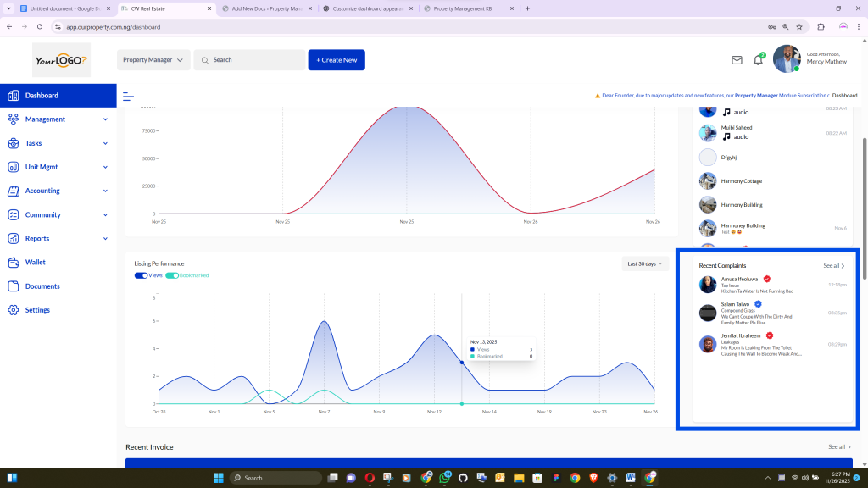Screen dimensions: 868x488
Task: Open the Property Manager dropdown
Action: pyautogui.click(x=153, y=60)
